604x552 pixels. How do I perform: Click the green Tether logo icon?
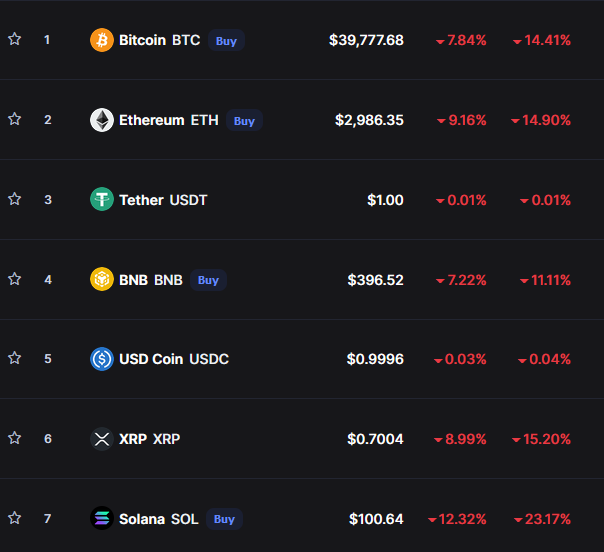pyautogui.click(x=102, y=199)
